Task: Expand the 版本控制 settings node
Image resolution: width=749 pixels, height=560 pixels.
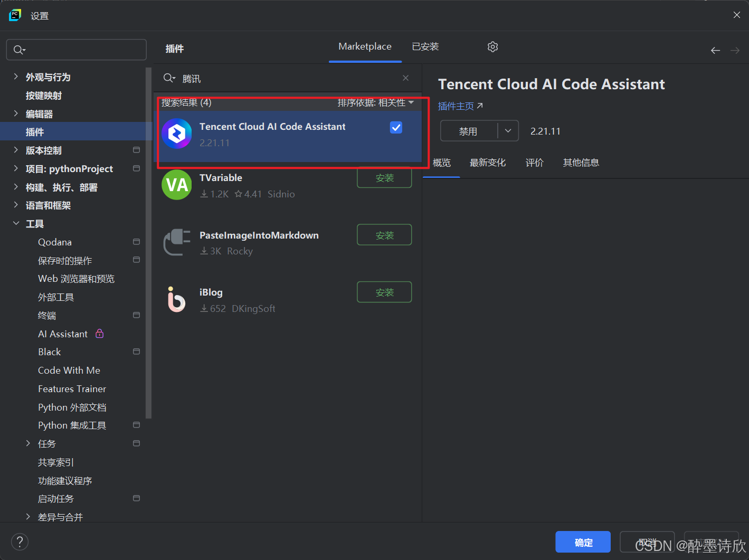Action: pyautogui.click(x=16, y=150)
